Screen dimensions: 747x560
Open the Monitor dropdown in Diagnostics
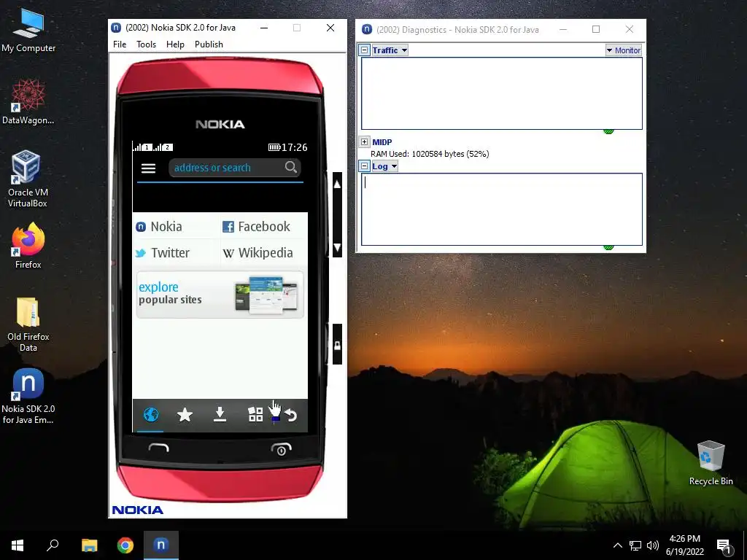point(624,50)
